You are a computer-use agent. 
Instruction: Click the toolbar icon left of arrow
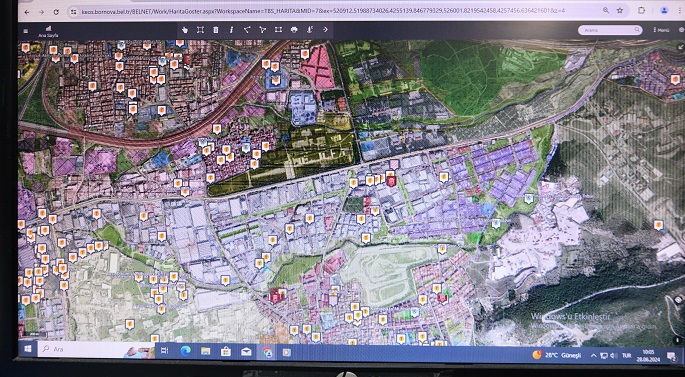pos(310,30)
